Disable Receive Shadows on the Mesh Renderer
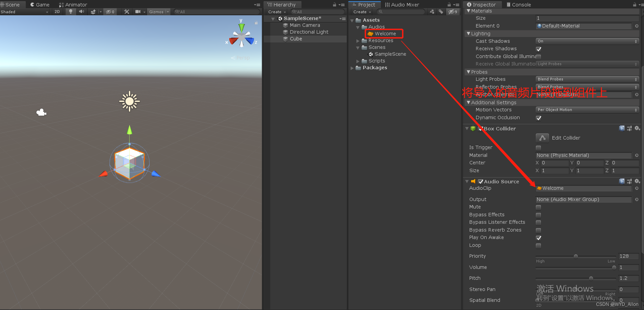The width and height of the screenshot is (644, 310). (x=538, y=49)
